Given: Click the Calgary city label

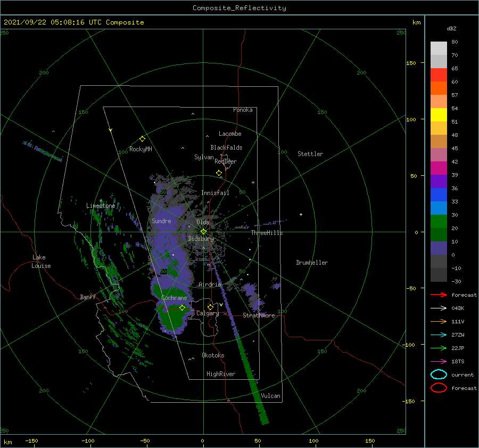Looking at the screenshot, I should [208, 313].
